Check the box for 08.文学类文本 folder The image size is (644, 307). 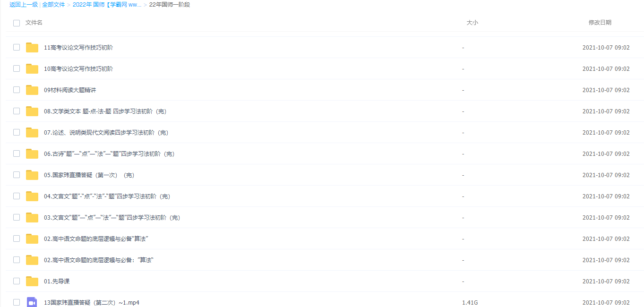[17, 111]
